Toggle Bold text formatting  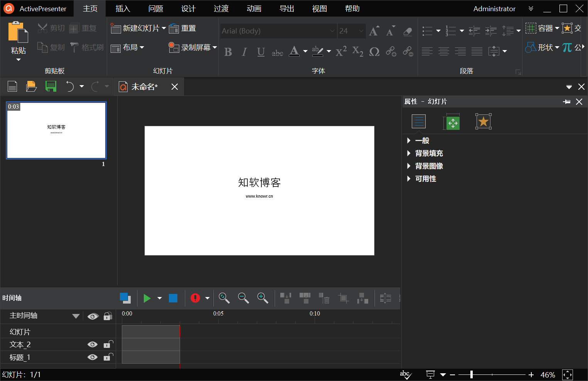click(x=228, y=52)
